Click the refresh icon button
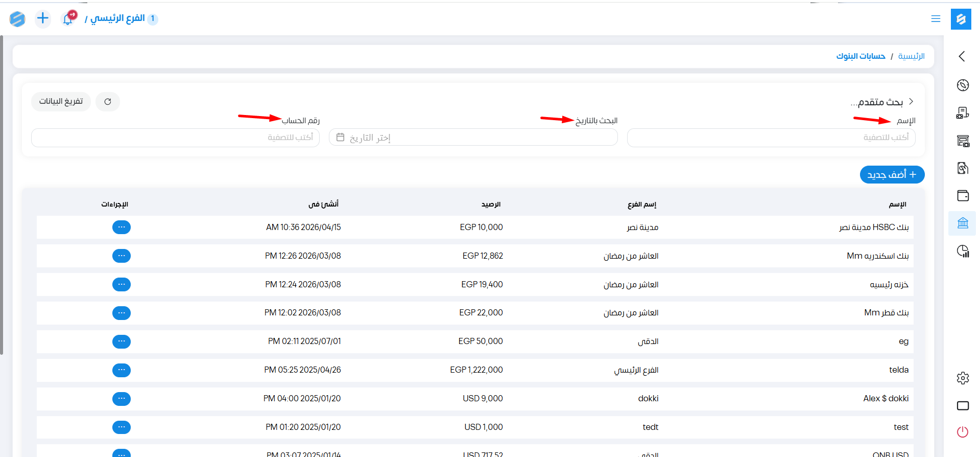 point(108,102)
